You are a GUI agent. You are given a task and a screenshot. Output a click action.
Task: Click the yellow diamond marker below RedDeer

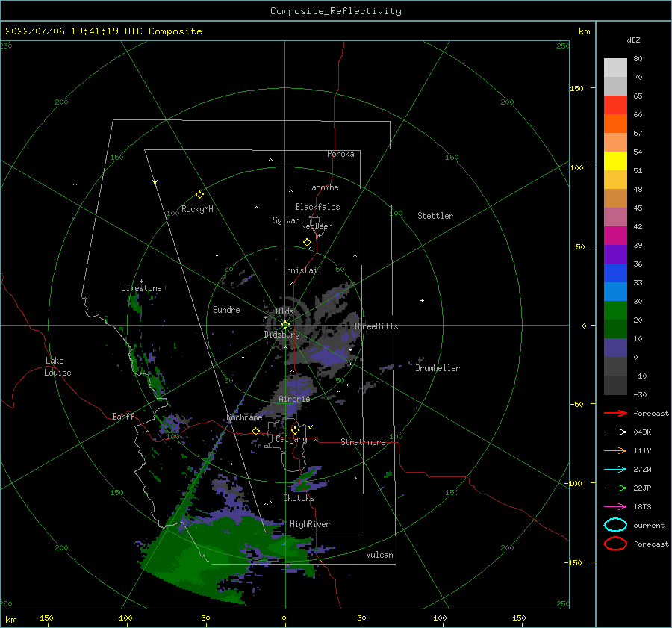[308, 243]
